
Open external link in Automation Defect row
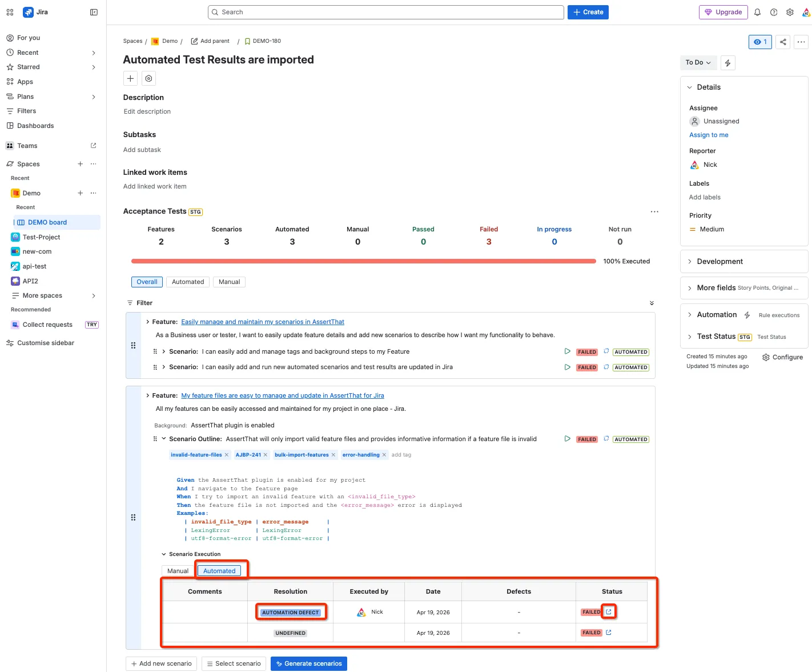click(609, 612)
